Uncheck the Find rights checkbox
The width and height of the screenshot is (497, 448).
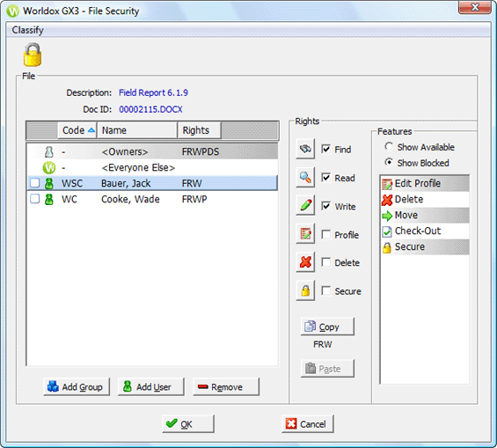(x=325, y=149)
